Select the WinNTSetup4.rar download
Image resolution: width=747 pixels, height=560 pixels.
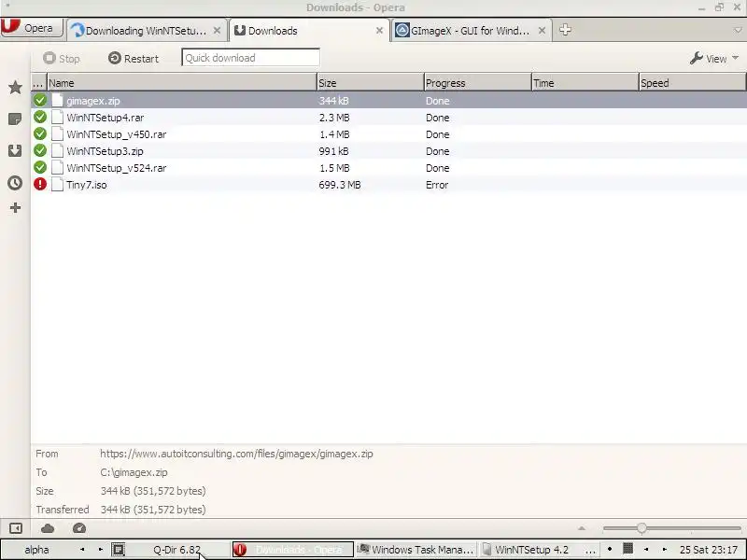(x=388, y=118)
